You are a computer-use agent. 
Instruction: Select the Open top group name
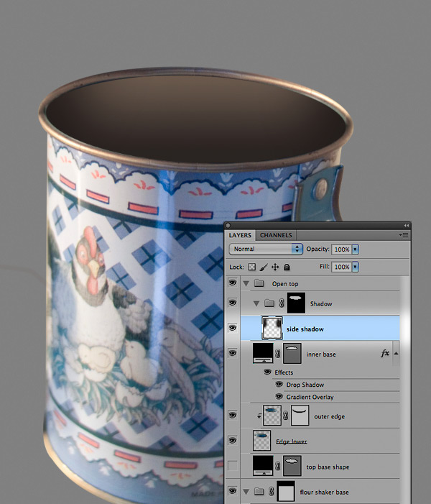[285, 284]
